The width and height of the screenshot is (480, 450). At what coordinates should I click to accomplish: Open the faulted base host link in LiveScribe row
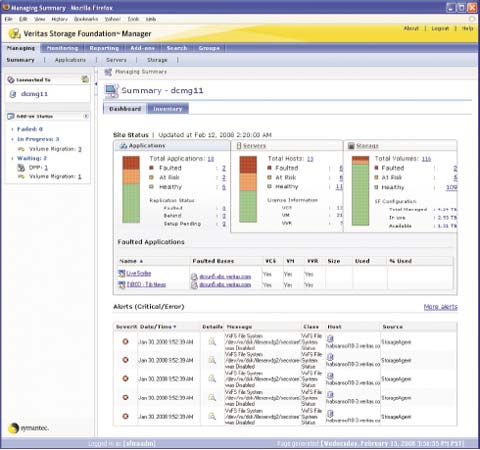[x=225, y=277]
